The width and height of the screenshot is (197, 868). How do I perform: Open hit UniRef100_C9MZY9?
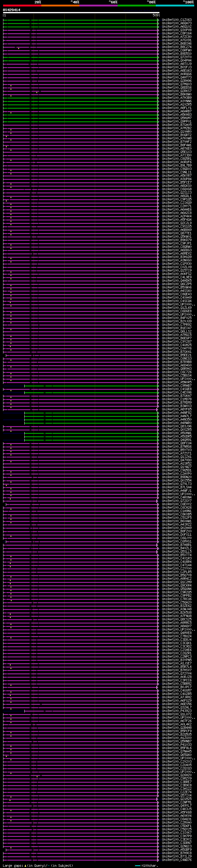coord(177,778)
